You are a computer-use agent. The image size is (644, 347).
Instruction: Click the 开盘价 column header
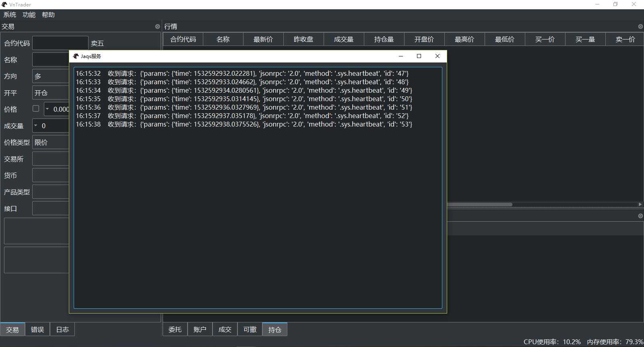[424, 39]
